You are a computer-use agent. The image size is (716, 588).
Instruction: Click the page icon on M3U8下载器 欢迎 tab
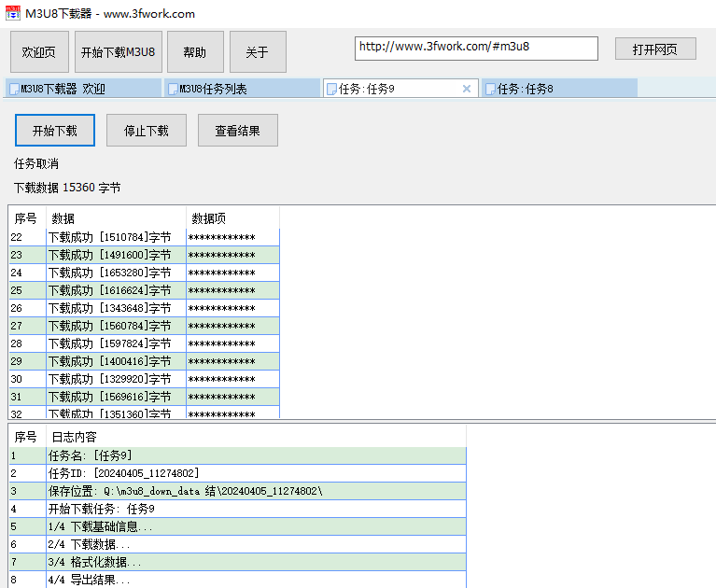(13, 90)
